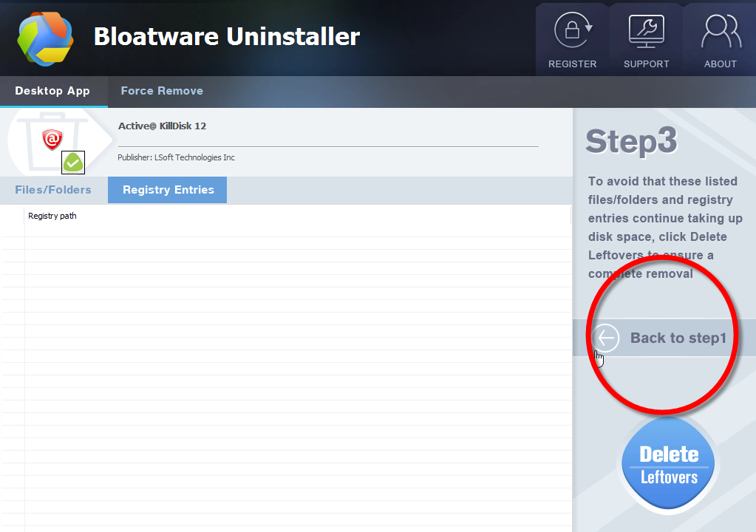Switch to the Desktop App tab
The image size is (756, 532).
pyautogui.click(x=52, y=91)
